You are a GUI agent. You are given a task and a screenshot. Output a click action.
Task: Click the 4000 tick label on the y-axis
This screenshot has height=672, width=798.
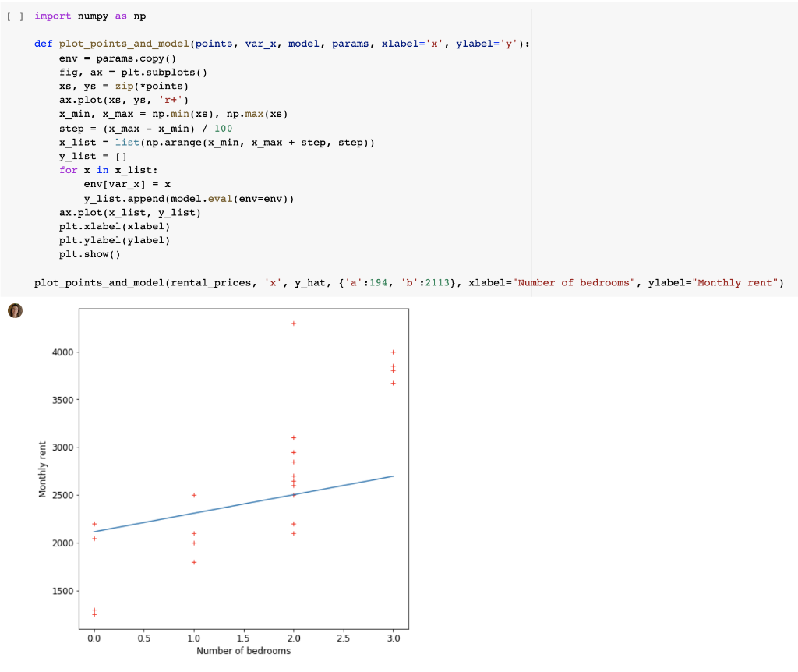(62, 352)
